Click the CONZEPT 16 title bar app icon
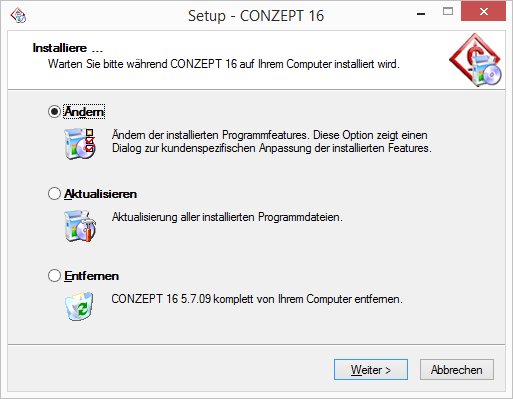This screenshot has width=513, height=399. point(18,15)
